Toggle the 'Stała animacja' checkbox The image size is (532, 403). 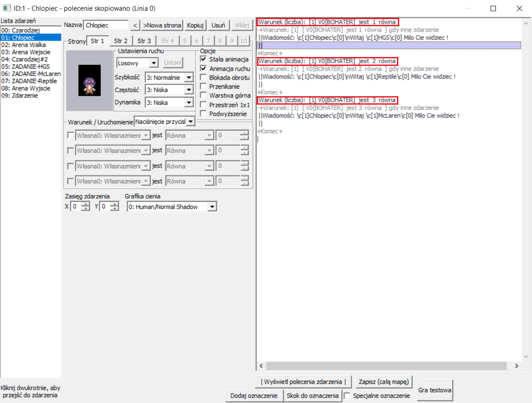(x=204, y=59)
